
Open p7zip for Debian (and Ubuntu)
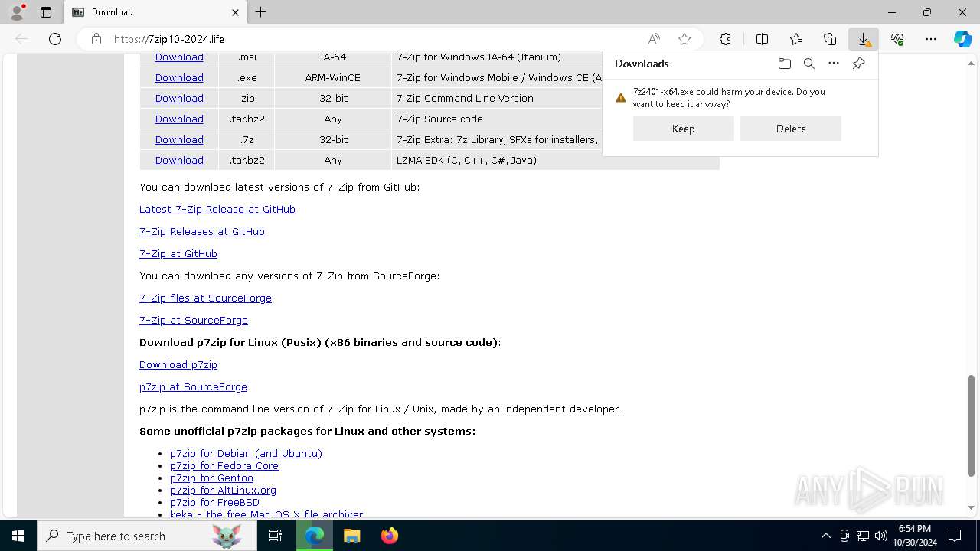coord(246,454)
